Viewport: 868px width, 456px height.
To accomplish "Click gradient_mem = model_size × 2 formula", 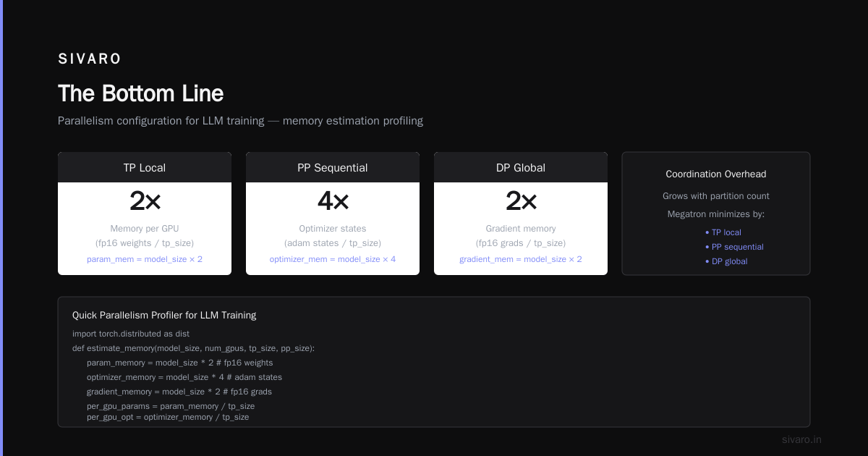I will point(521,259).
